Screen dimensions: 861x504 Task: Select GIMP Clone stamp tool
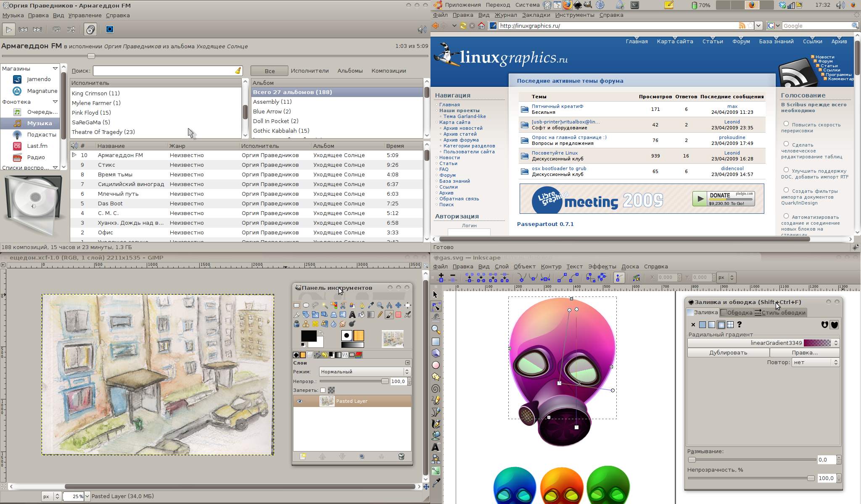tap(306, 324)
